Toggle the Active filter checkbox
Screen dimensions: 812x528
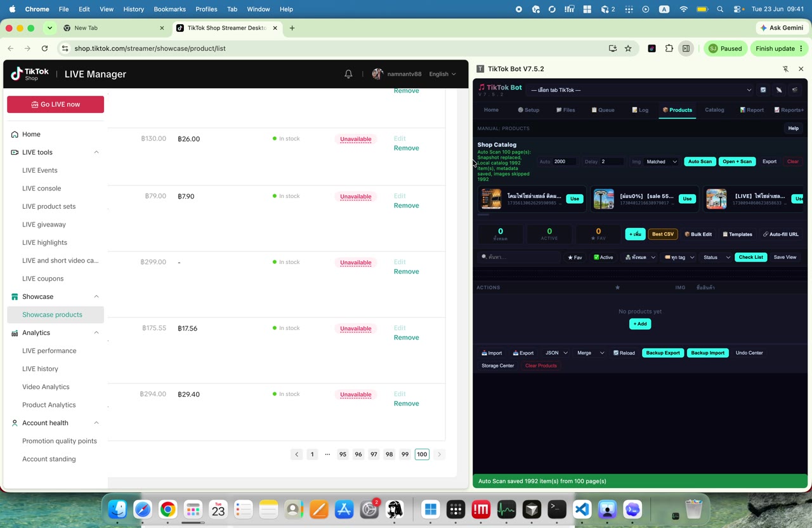(x=603, y=257)
